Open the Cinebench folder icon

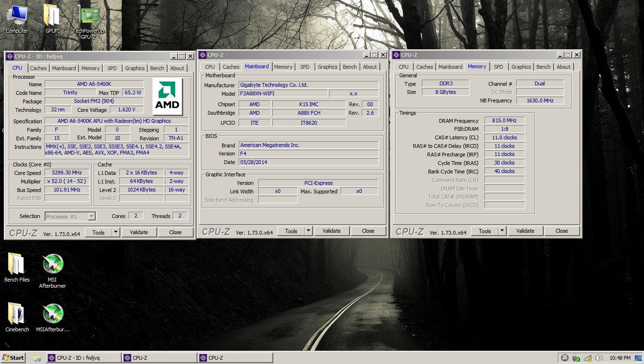[17, 318]
